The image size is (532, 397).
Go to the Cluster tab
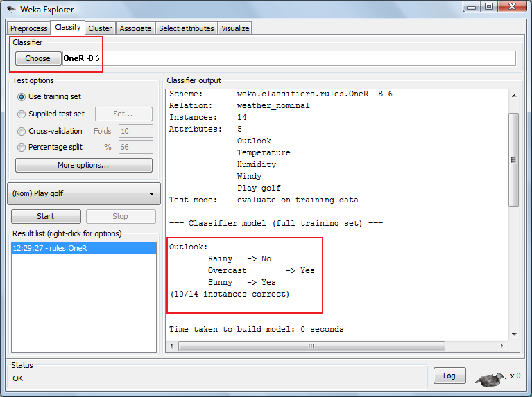click(100, 28)
